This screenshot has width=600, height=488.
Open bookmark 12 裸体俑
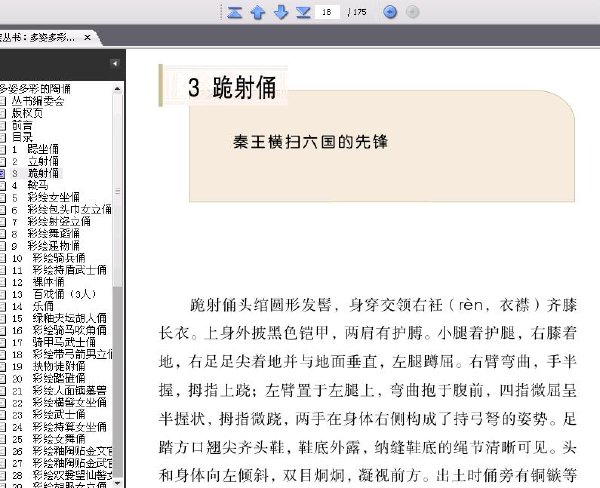click(x=38, y=282)
